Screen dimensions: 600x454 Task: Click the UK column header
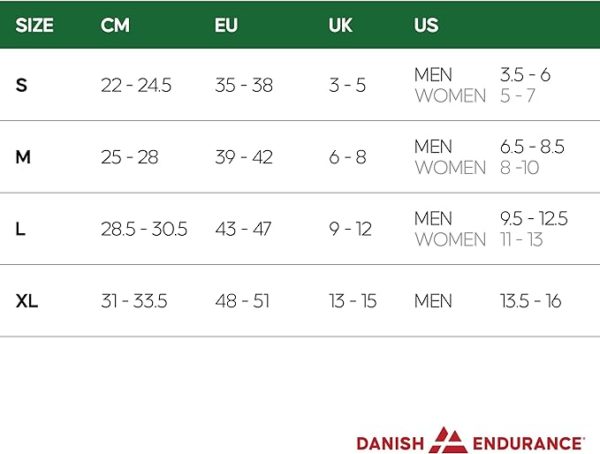click(340, 26)
